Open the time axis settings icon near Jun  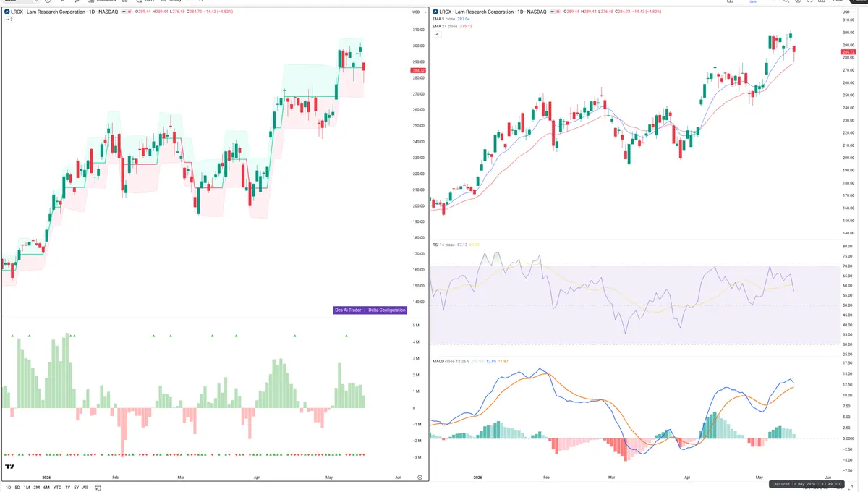pos(420,478)
